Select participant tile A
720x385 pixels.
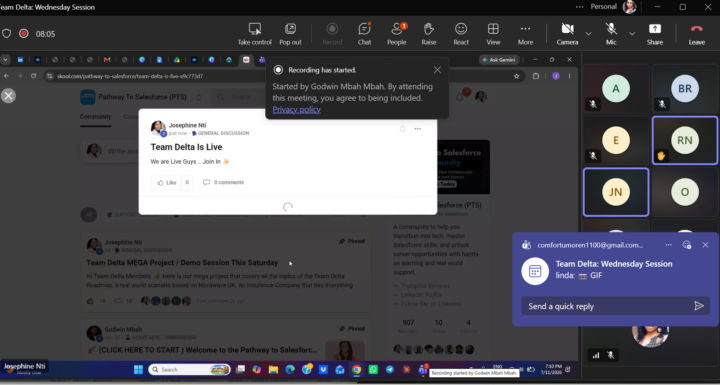pyautogui.click(x=616, y=89)
